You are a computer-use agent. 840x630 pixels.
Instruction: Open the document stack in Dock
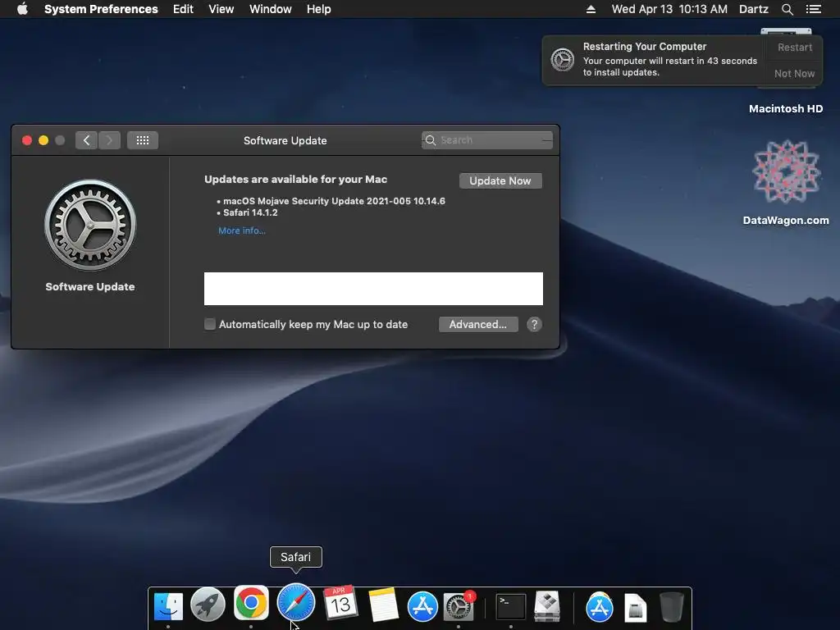click(636, 608)
